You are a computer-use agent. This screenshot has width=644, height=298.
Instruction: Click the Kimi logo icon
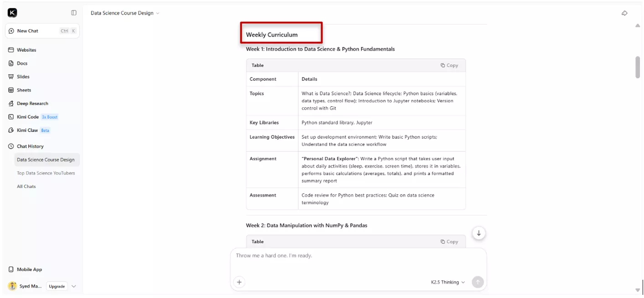(x=13, y=13)
